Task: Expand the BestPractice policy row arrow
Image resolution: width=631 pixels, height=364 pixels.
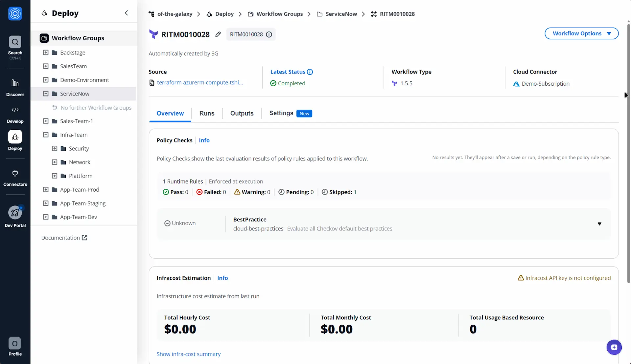Action: tap(599, 224)
